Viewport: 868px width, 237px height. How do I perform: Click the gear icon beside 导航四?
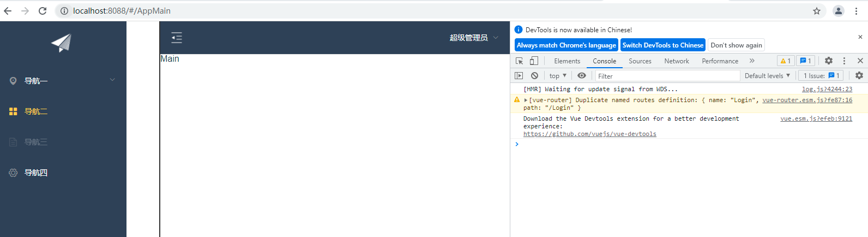point(13,173)
